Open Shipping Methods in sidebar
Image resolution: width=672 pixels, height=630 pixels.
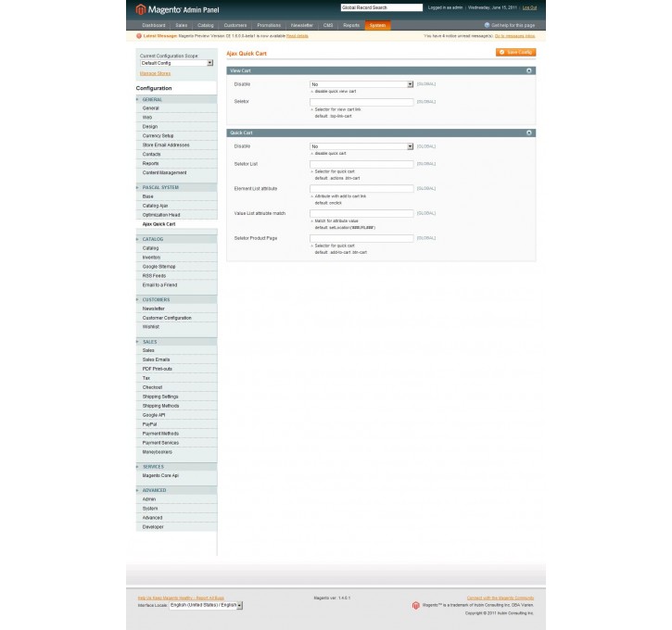176,406
